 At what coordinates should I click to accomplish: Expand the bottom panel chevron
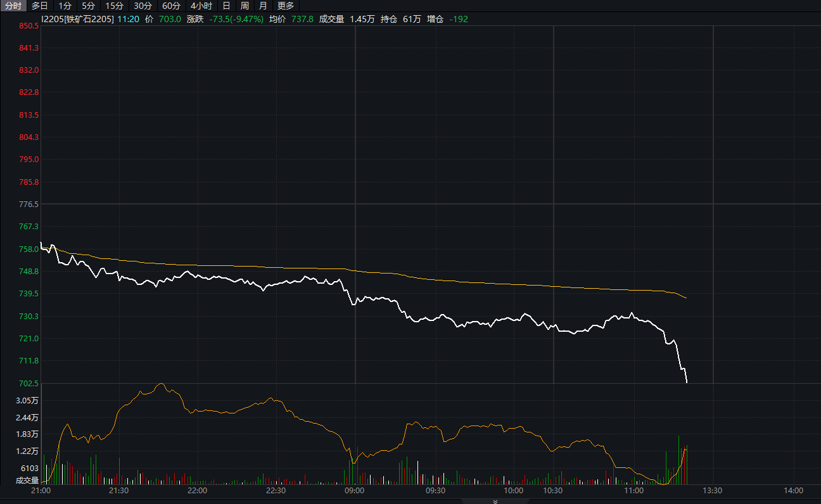click(495, 501)
